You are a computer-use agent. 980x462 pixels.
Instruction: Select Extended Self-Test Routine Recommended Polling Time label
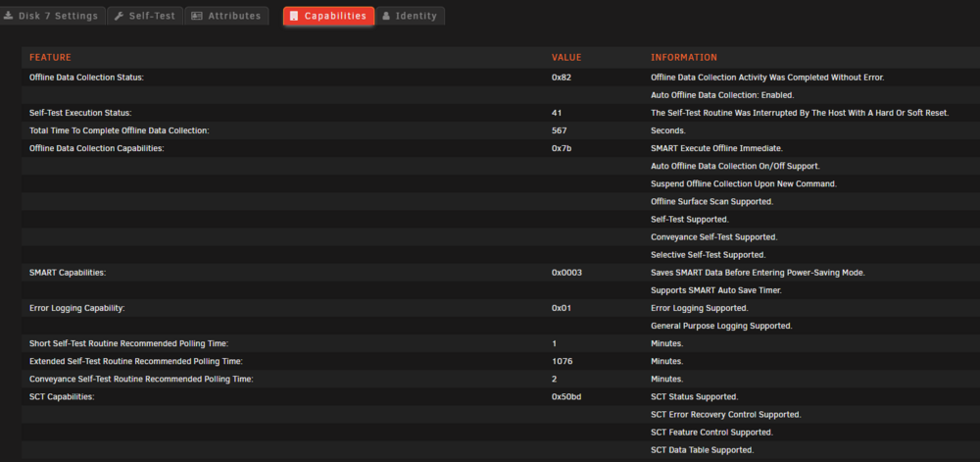coord(135,361)
